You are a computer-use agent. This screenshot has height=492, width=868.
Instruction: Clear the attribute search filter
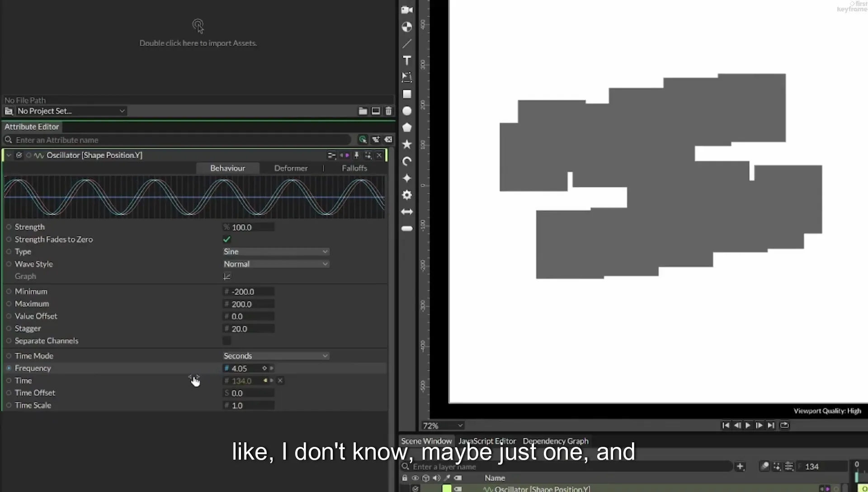[x=388, y=140]
